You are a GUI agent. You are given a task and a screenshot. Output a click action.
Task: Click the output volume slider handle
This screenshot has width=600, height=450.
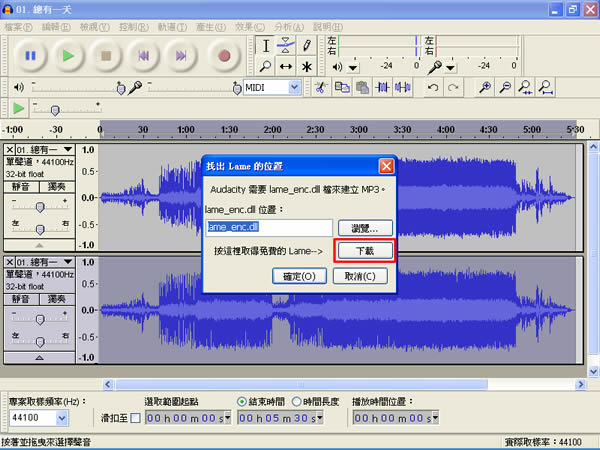point(121,88)
